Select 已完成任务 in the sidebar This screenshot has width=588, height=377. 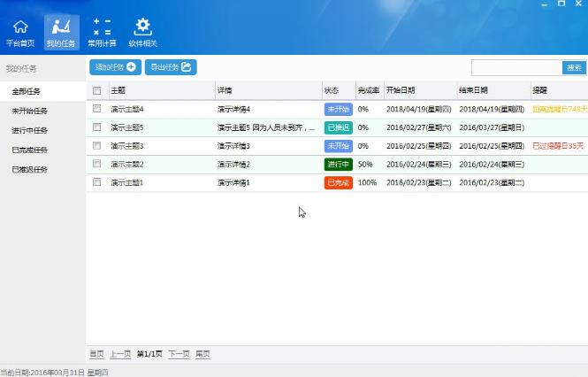pyautogui.click(x=29, y=150)
